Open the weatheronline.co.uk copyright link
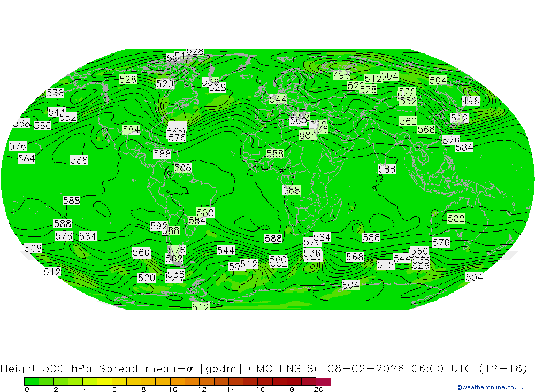 pyautogui.click(x=490, y=387)
